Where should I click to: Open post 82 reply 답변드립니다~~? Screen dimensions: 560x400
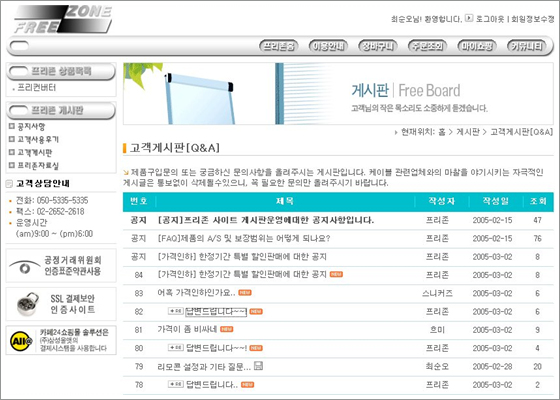point(216,311)
